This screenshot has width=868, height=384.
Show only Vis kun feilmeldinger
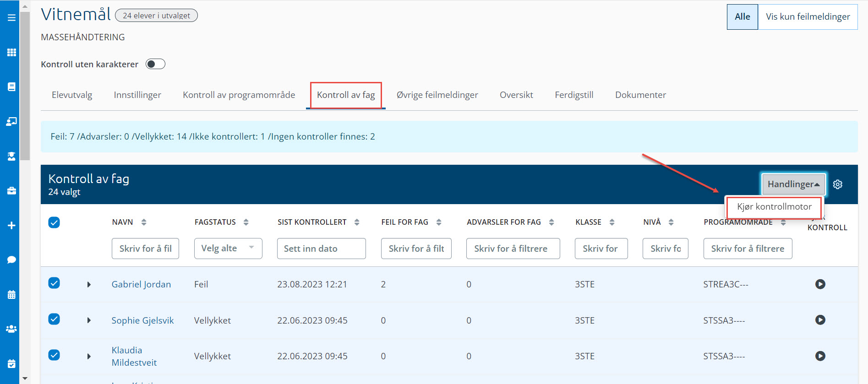click(808, 17)
